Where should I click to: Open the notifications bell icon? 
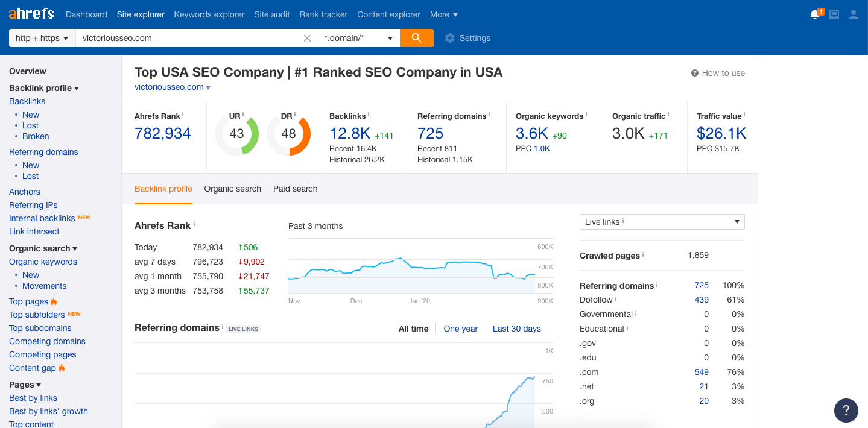pyautogui.click(x=815, y=14)
